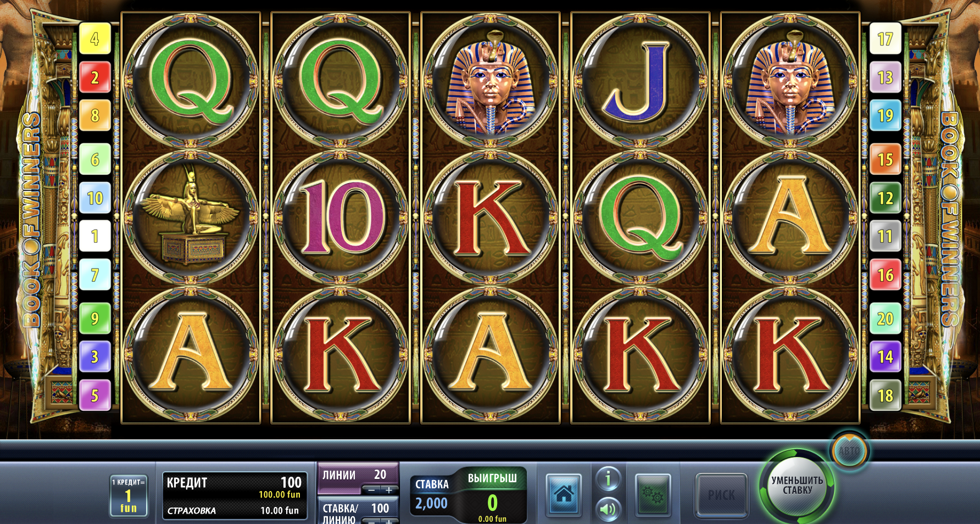Select payline 17 marker on right
980x524 pixels.
click(x=885, y=39)
